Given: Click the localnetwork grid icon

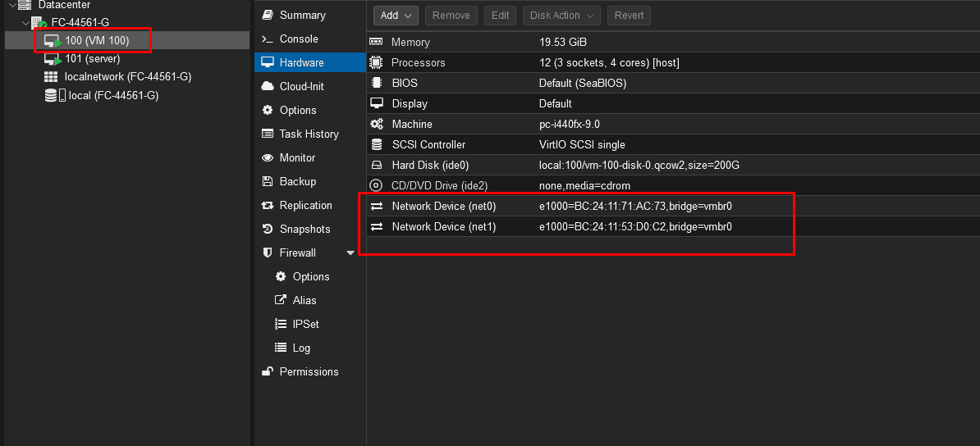Looking at the screenshot, I should click(51, 77).
